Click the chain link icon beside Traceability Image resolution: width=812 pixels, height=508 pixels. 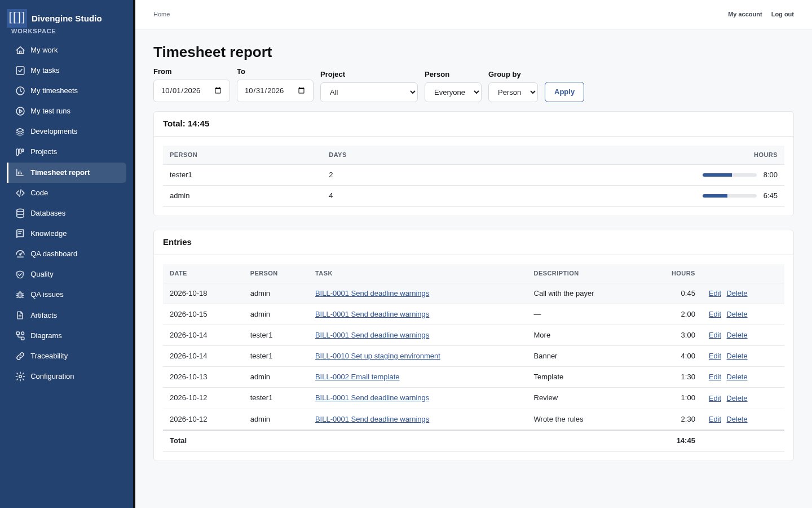(x=20, y=356)
